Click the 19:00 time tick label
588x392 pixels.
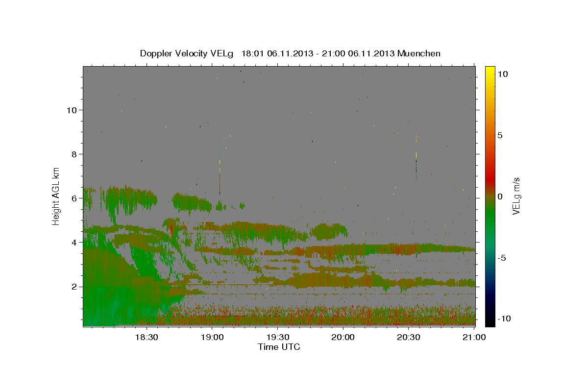click(x=212, y=337)
